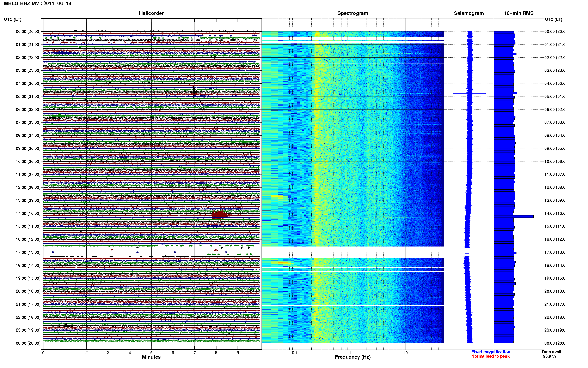Click the left '21:00 (17:00)' time label
Screen dimensions: 588x368
coord(28,304)
